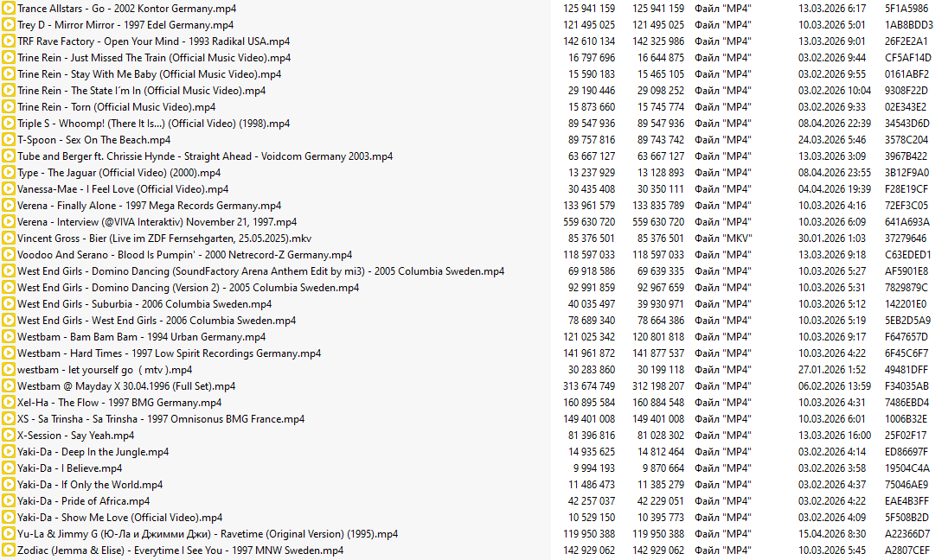Click the icon beside Verena - Finally Alone
This screenshot has width=948, height=560.
(9, 206)
